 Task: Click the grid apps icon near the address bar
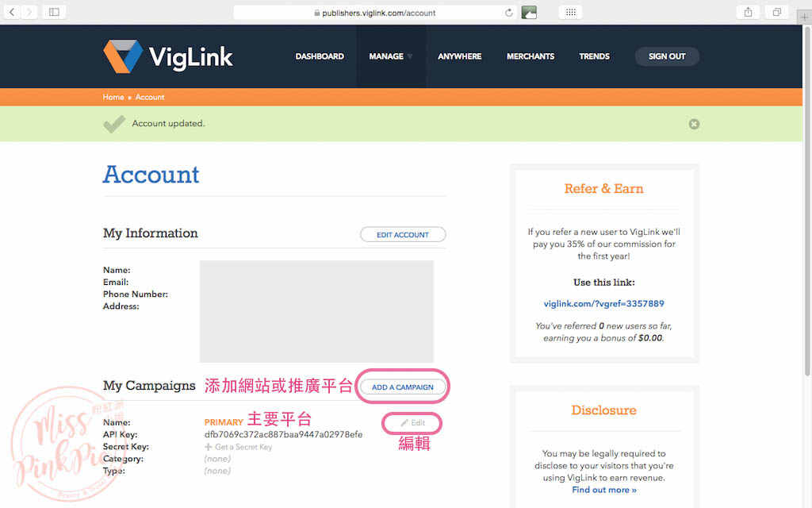(570, 12)
